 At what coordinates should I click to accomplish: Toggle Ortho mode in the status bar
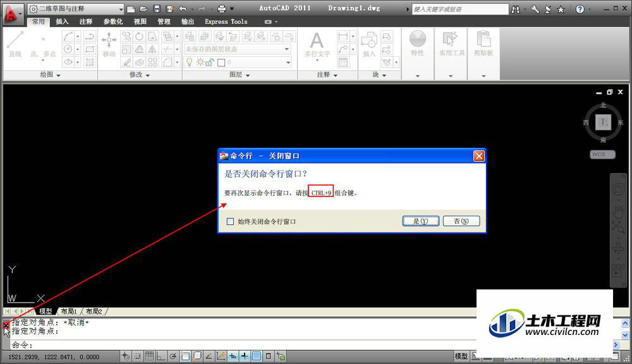[161, 356]
